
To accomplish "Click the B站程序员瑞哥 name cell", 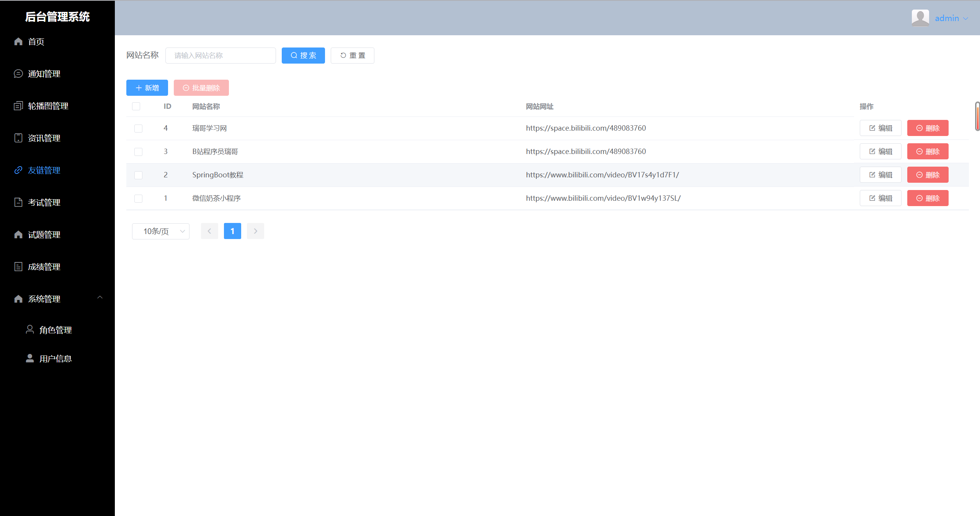I will [x=215, y=151].
